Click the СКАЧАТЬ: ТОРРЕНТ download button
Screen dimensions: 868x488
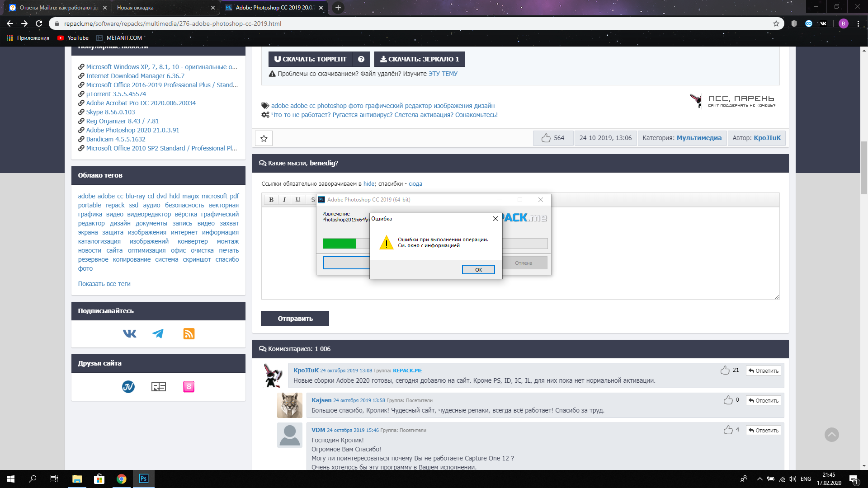point(311,59)
